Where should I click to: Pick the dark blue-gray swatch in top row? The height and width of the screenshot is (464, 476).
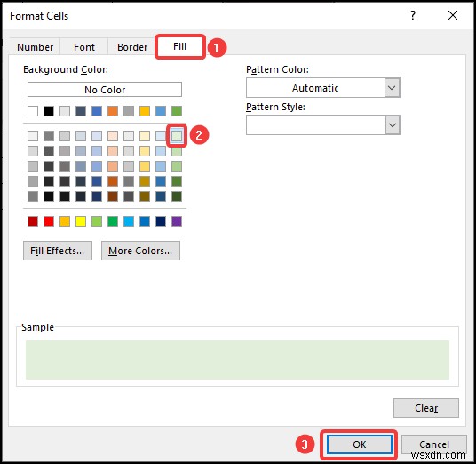click(x=81, y=111)
